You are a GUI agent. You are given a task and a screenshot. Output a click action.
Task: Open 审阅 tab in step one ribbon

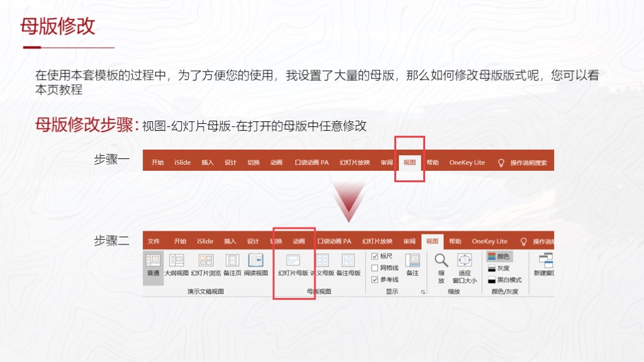[x=387, y=163]
